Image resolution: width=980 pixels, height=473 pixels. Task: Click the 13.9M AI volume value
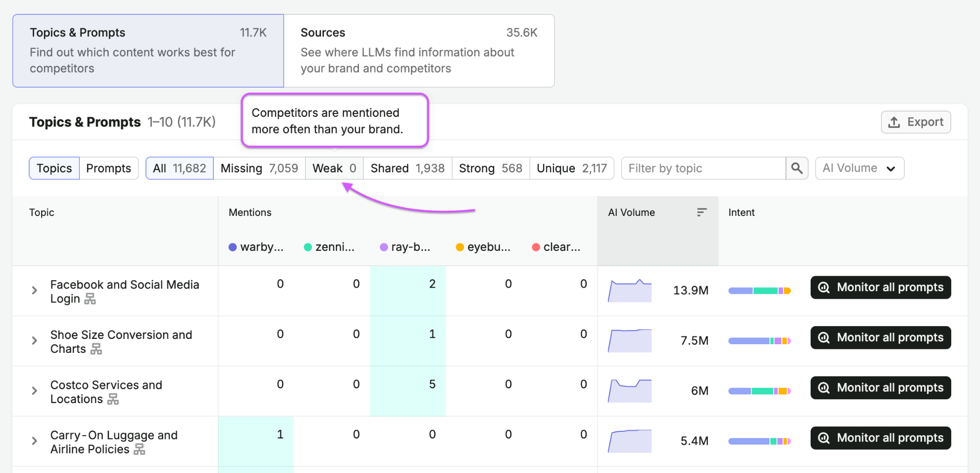(690, 291)
